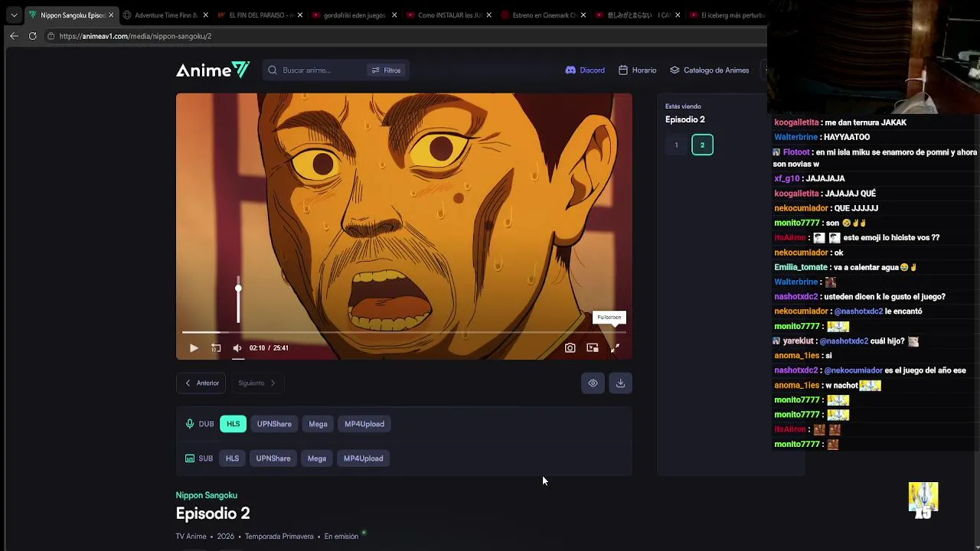Click the magnifier search icon
Image resolution: width=980 pixels, height=551 pixels.
(273, 70)
